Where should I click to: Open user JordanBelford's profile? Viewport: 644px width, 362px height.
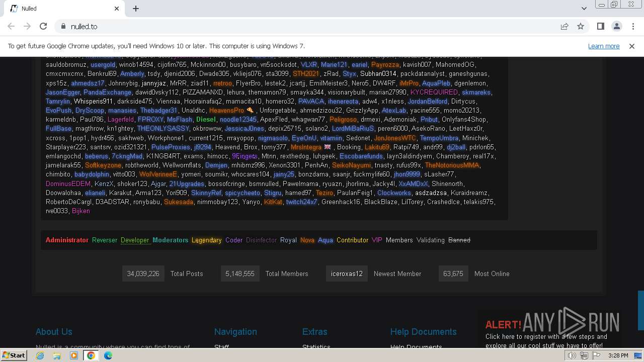tap(428, 101)
